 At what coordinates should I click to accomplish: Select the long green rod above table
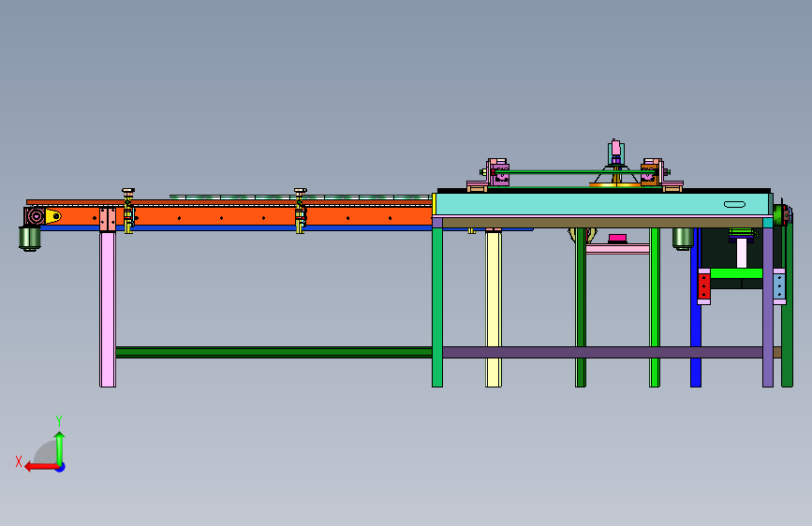[575, 172]
